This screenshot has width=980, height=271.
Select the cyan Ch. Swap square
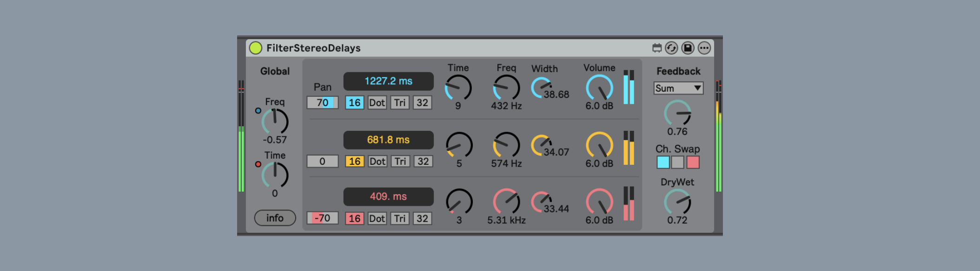663,163
